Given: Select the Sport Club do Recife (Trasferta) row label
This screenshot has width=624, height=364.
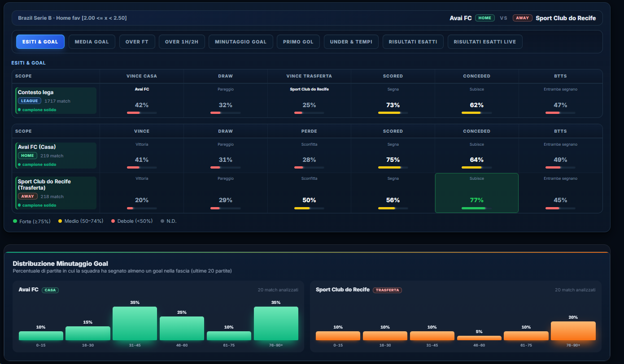Looking at the screenshot, I should tap(44, 185).
